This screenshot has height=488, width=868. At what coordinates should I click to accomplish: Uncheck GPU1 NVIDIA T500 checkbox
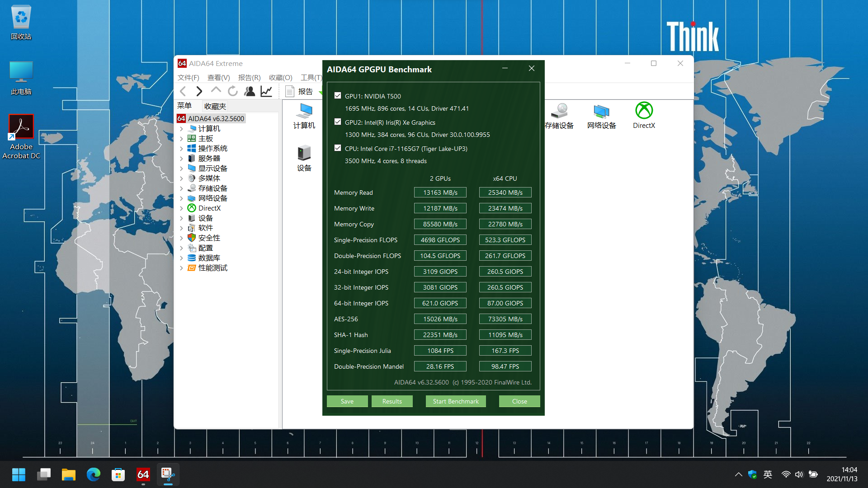(338, 95)
